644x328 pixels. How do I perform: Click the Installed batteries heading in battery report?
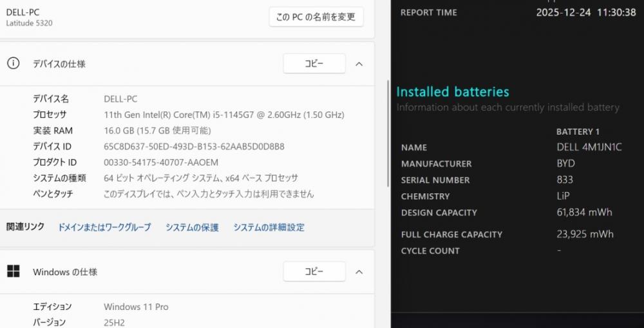pos(453,92)
